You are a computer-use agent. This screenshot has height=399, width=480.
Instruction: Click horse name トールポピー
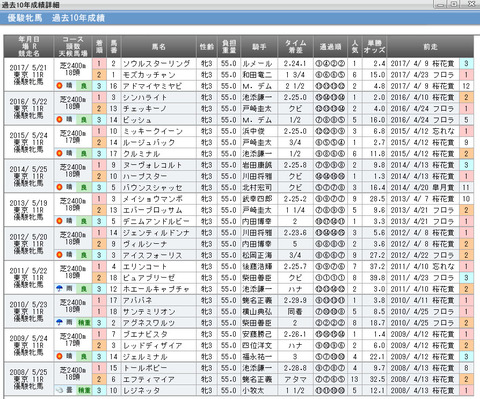[x=145, y=368]
